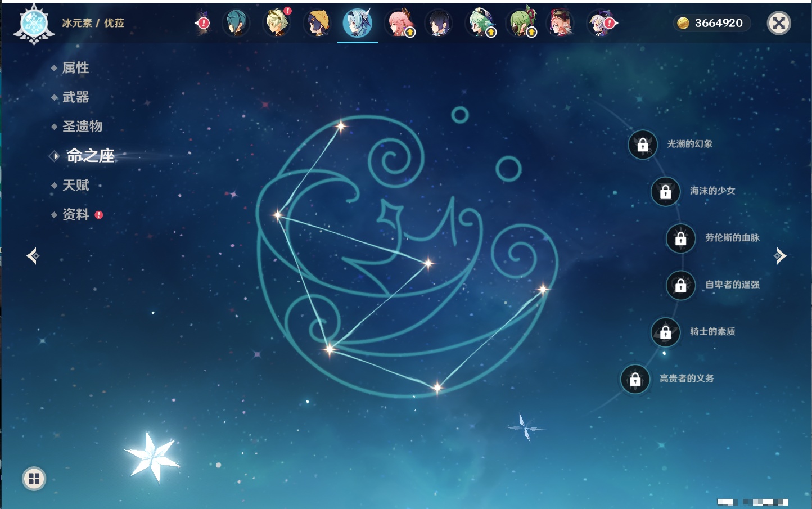
Task: Open the 属性 attributes tab
Action: tap(75, 68)
